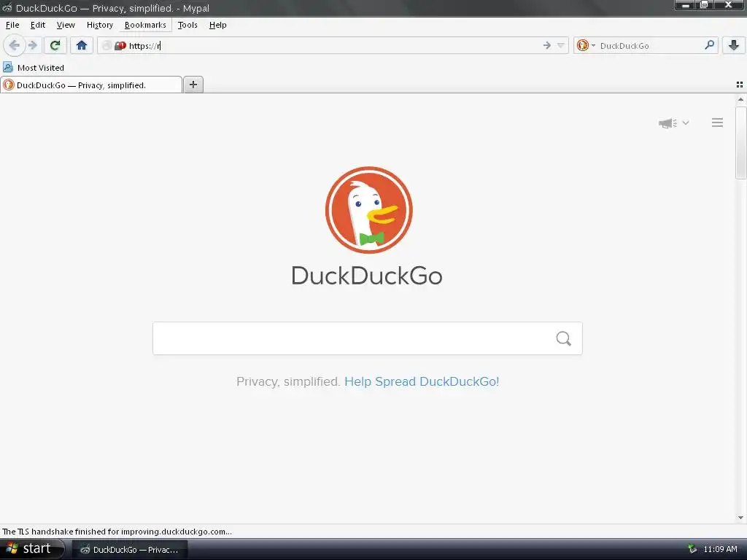Click the 11:09 AM clock

pos(720,549)
